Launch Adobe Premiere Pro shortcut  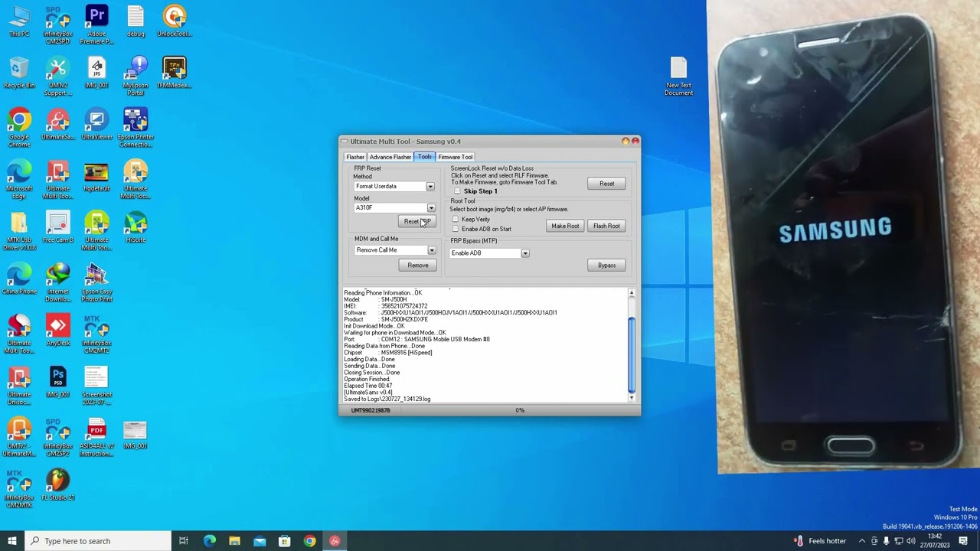(x=97, y=25)
